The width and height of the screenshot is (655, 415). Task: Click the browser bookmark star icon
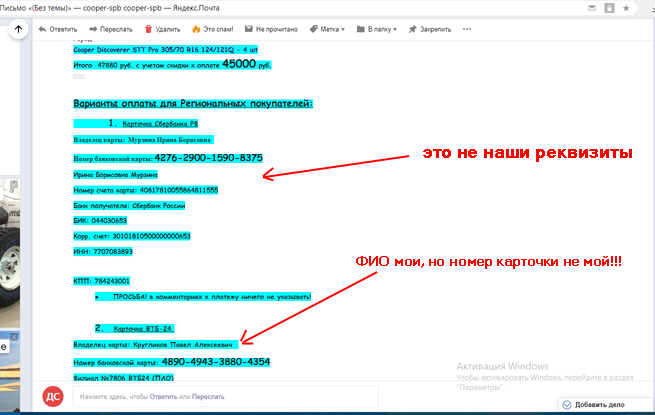click(626, 8)
